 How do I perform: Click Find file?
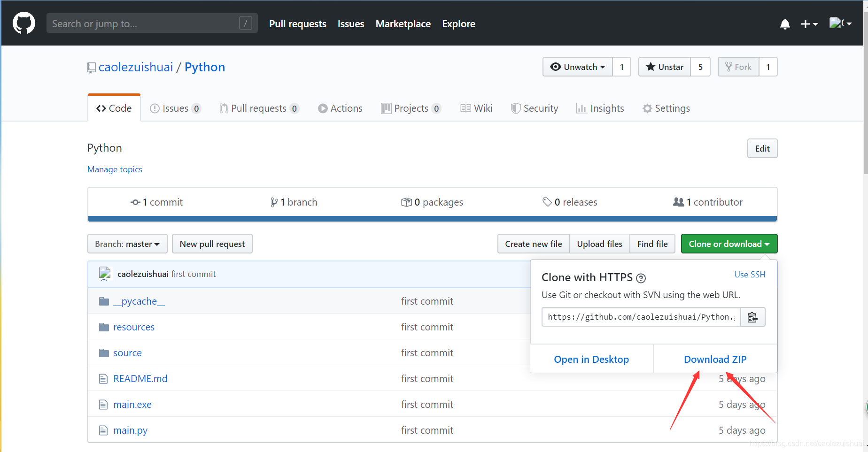(x=652, y=244)
